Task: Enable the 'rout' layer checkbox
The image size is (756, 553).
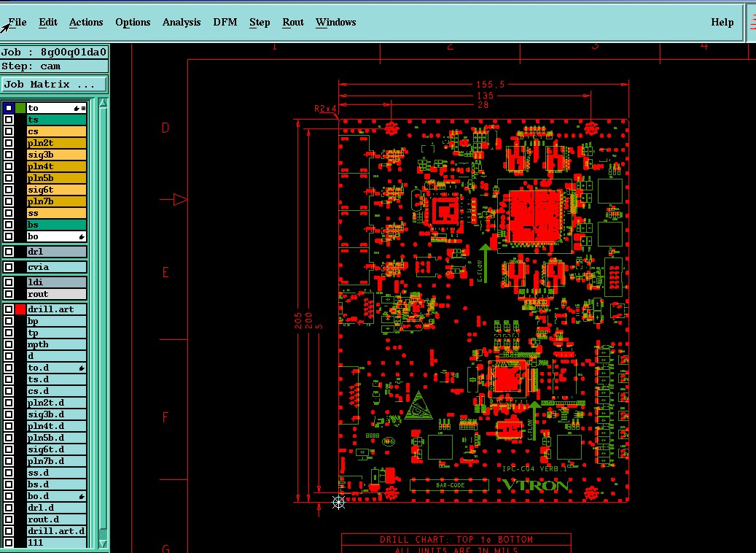Action: [9, 294]
